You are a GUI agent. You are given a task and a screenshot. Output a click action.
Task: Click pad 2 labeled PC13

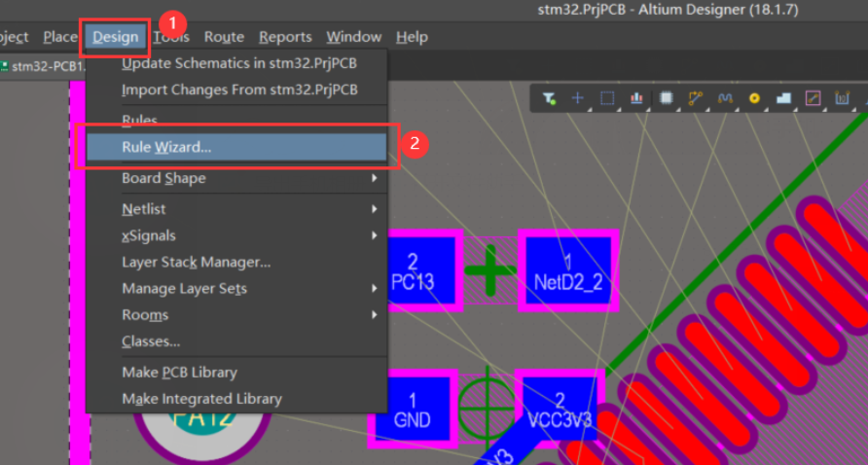pos(420,270)
